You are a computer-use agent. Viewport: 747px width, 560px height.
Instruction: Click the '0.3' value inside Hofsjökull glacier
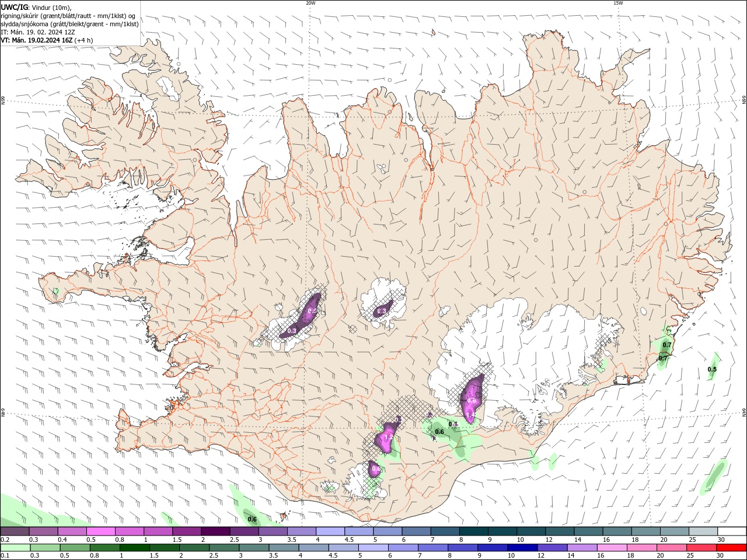pyautogui.click(x=382, y=311)
